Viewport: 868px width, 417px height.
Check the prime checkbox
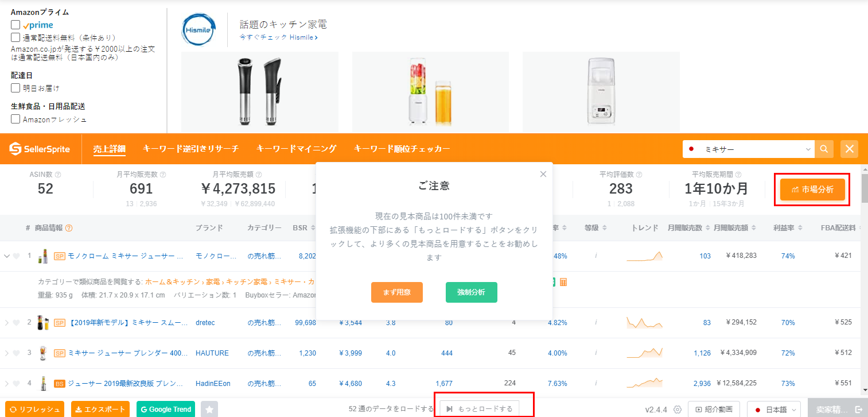click(x=15, y=25)
